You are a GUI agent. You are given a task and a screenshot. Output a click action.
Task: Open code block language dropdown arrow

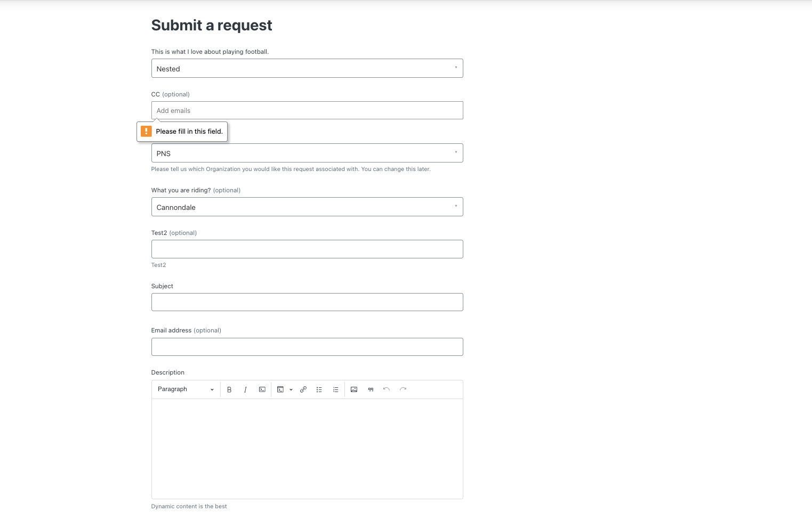(x=291, y=389)
